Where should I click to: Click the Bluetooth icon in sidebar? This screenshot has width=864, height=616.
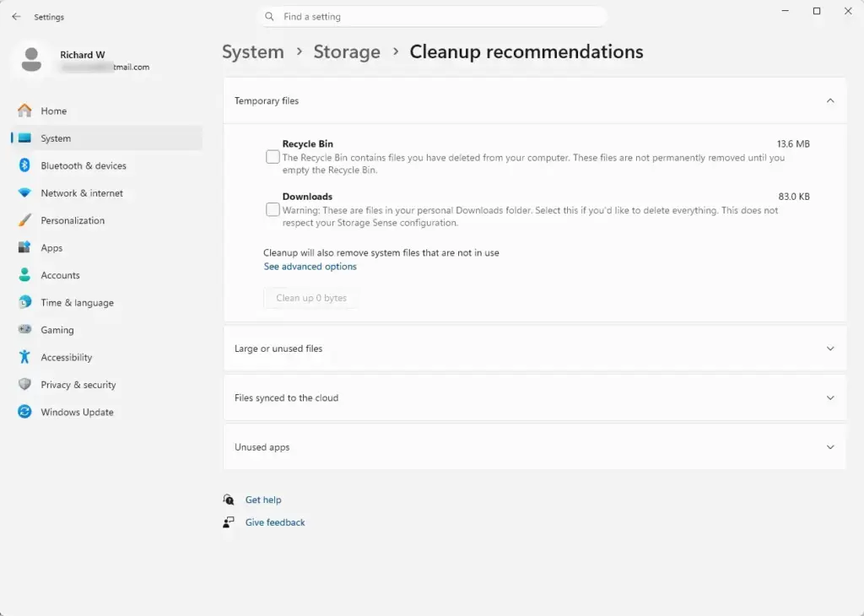pos(24,165)
